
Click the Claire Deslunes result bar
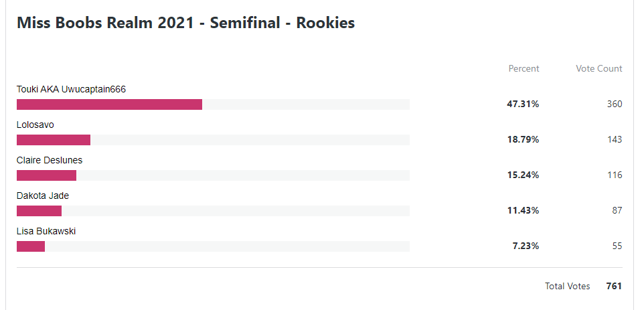(213, 175)
